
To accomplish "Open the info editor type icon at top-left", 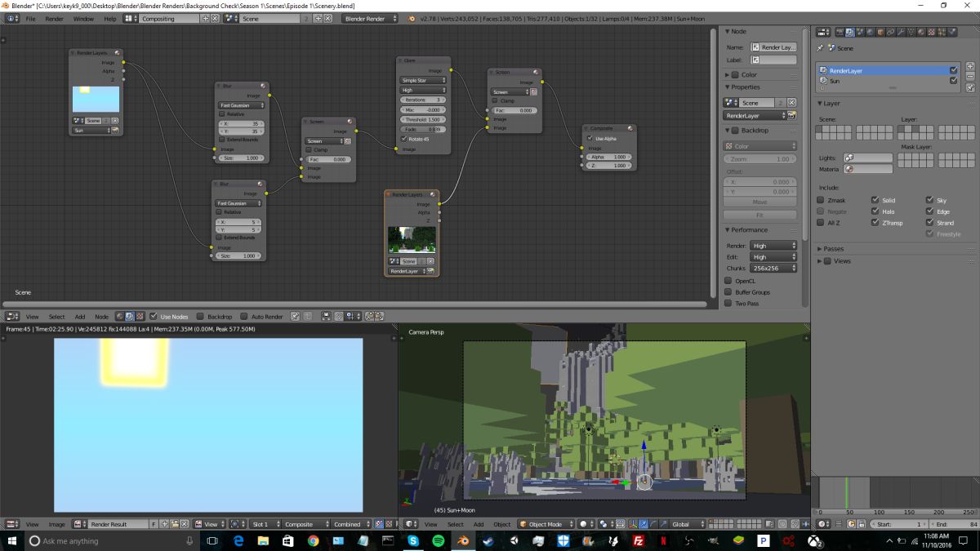I will pyautogui.click(x=13, y=18).
